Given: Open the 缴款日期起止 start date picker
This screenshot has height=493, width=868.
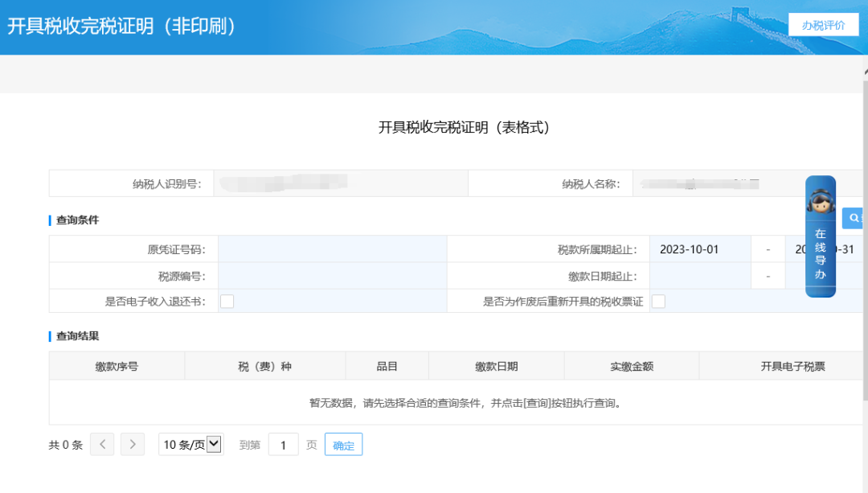Looking at the screenshot, I should pyautogui.click(x=699, y=276).
